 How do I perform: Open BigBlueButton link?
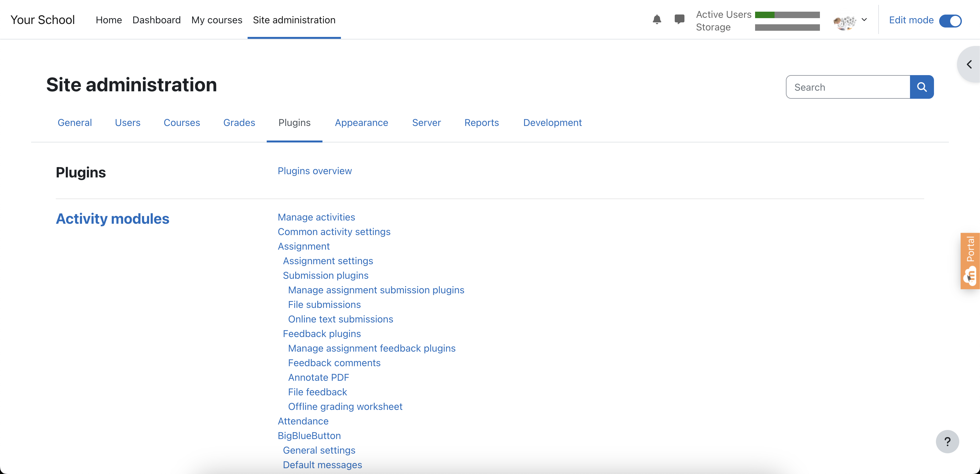click(x=309, y=435)
